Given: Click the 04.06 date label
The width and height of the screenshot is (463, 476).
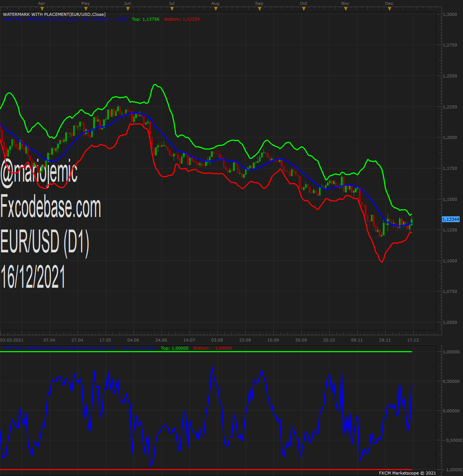Looking at the screenshot, I should pyautogui.click(x=133, y=340).
